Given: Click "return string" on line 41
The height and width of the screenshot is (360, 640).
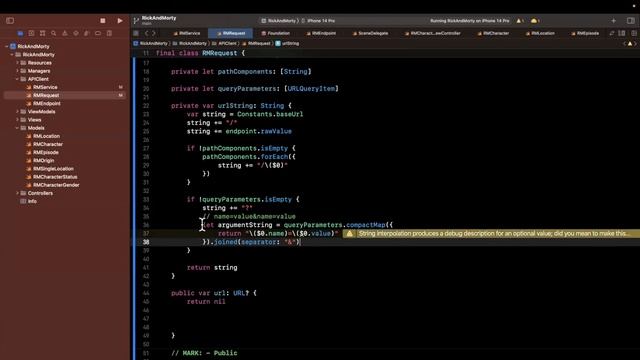Looking at the screenshot, I should pyautogui.click(x=212, y=268).
